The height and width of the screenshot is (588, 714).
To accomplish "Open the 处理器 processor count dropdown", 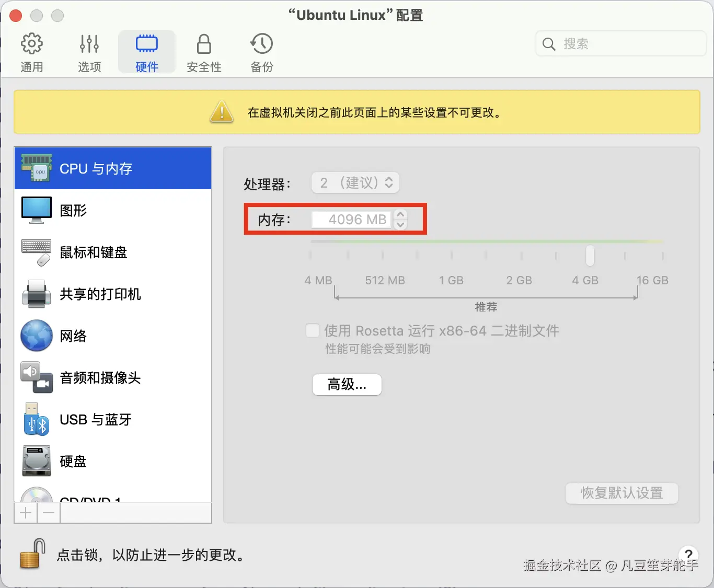I will pos(355,183).
